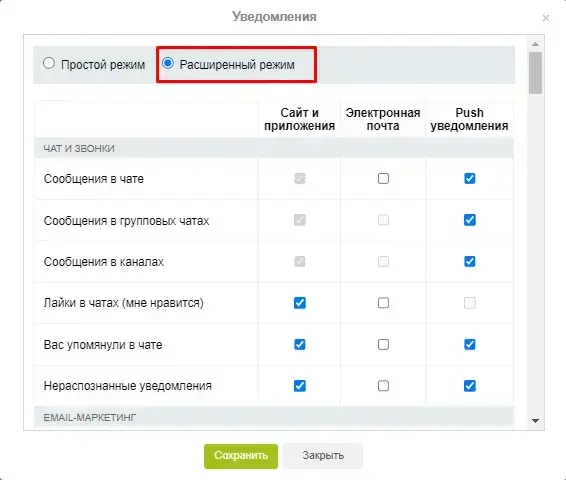Click the Сообщения в чате row label
Image resolution: width=566 pixels, height=480 pixels.
click(x=93, y=179)
